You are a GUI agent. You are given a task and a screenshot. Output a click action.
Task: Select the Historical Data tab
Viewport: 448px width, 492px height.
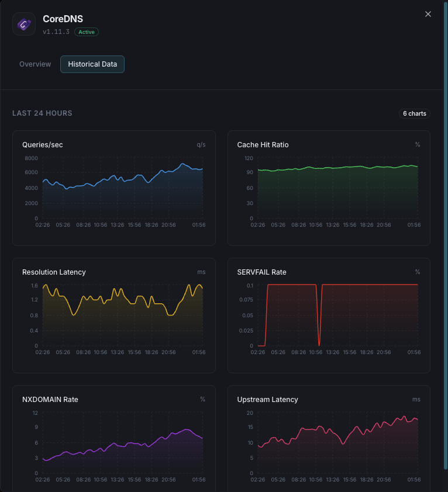(92, 64)
